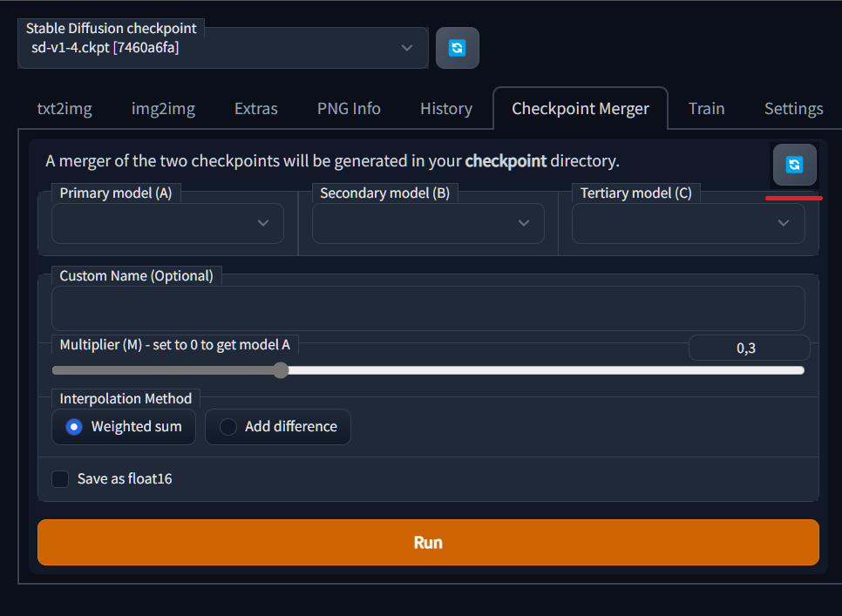Edit the multiplier value showing 0,3
The image size is (842, 616).
[748, 348]
